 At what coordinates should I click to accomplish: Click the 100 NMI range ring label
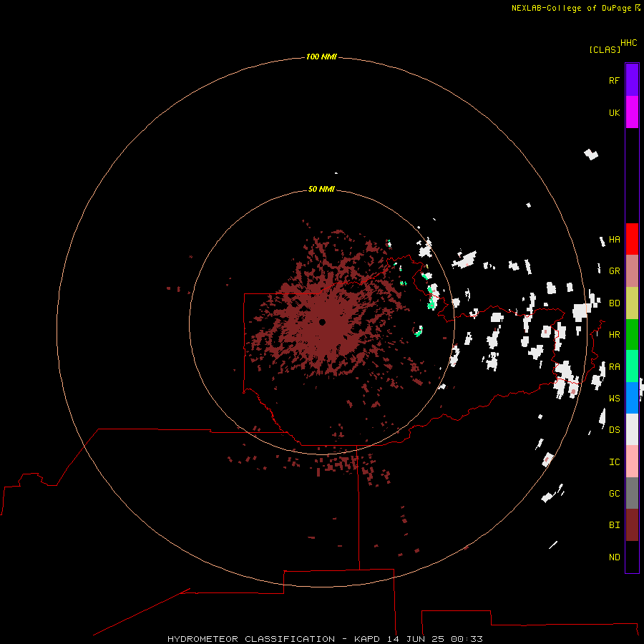point(321,57)
